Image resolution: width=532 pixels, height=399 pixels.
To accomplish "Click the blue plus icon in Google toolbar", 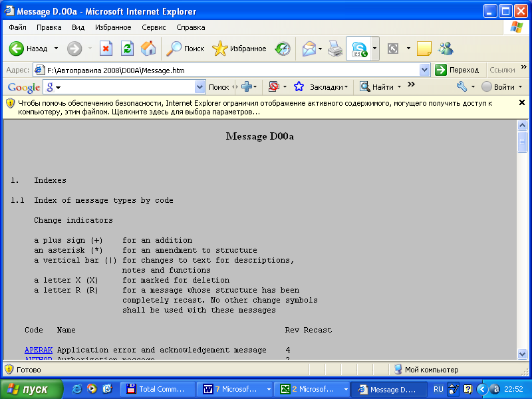I will click(x=246, y=87).
